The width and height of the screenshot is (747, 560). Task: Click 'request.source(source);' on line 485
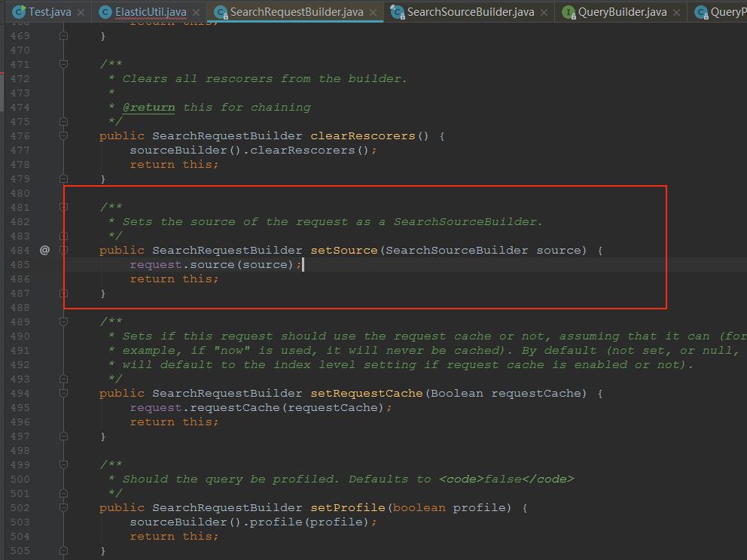click(x=216, y=265)
